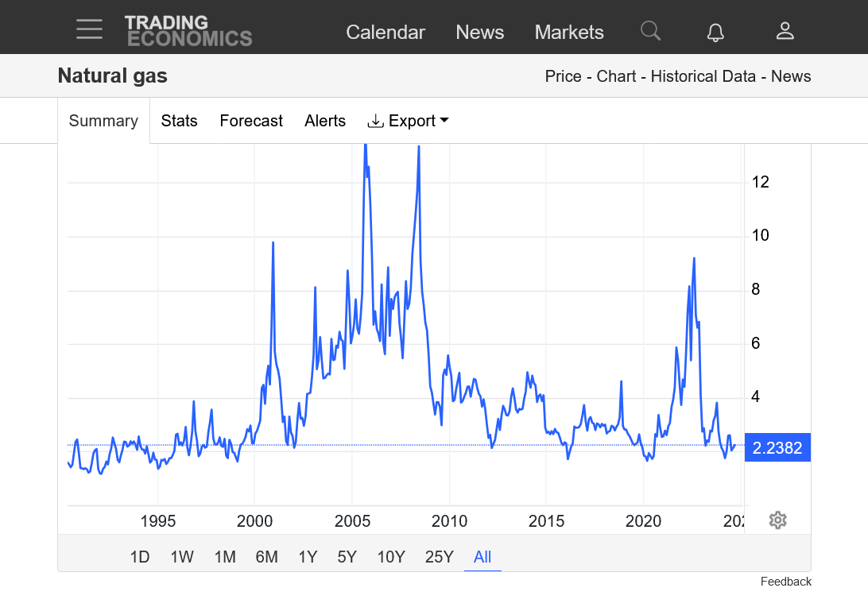868x611 pixels.
Task: Switch to the Stats tab
Action: pyautogui.click(x=179, y=121)
